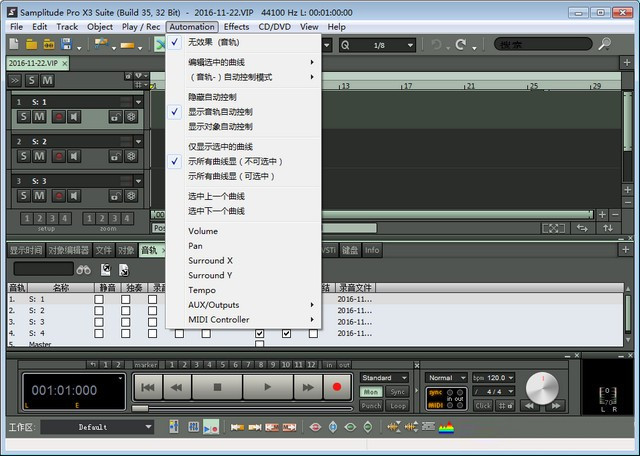Click the search magnifier icon
The image size is (640, 456).
tap(604, 44)
